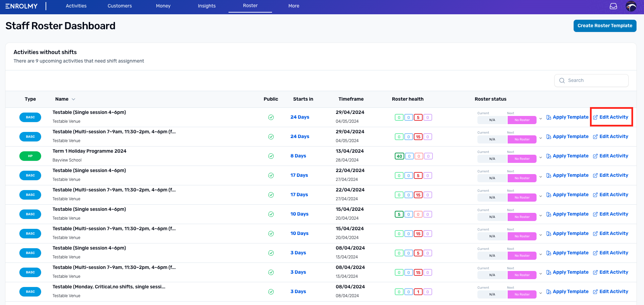The image size is (644, 305).
Task: Click public check of Single session 15/04/2024 row
Action: [x=271, y=214]
